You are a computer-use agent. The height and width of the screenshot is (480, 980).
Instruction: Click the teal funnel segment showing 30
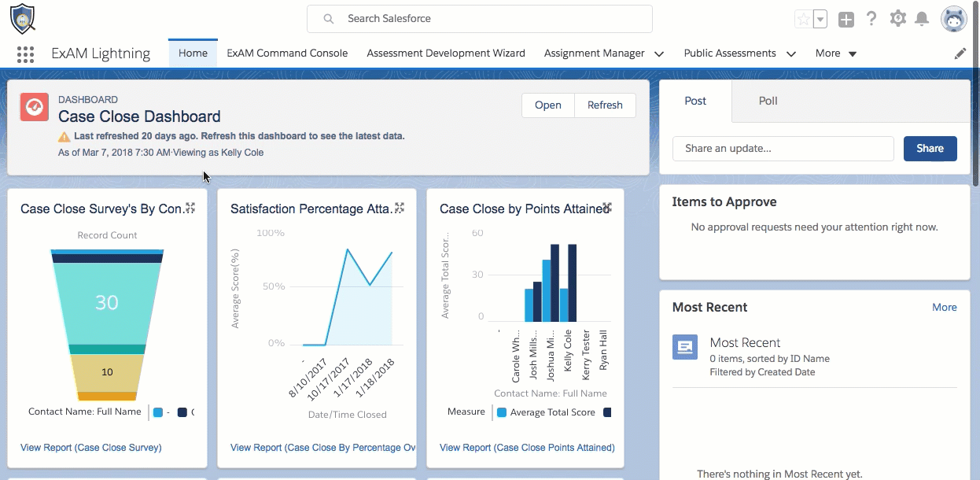pyautogui.click(x=107, y=303)
